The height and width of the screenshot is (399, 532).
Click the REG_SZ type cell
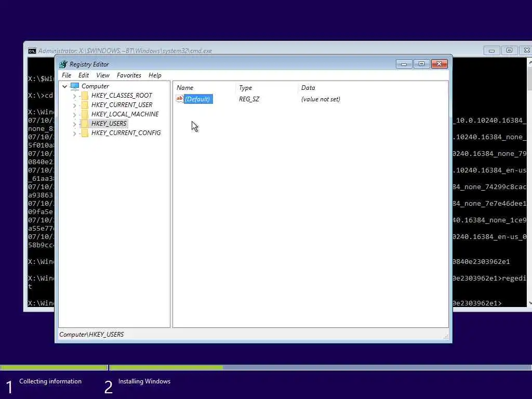(x=249, y=99)
